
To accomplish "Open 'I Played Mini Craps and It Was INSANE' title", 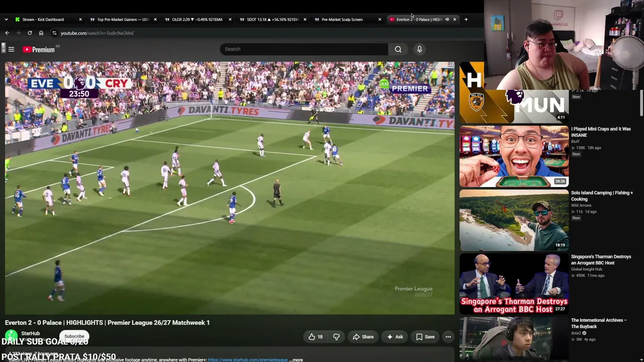I will [x=601, y=132].
